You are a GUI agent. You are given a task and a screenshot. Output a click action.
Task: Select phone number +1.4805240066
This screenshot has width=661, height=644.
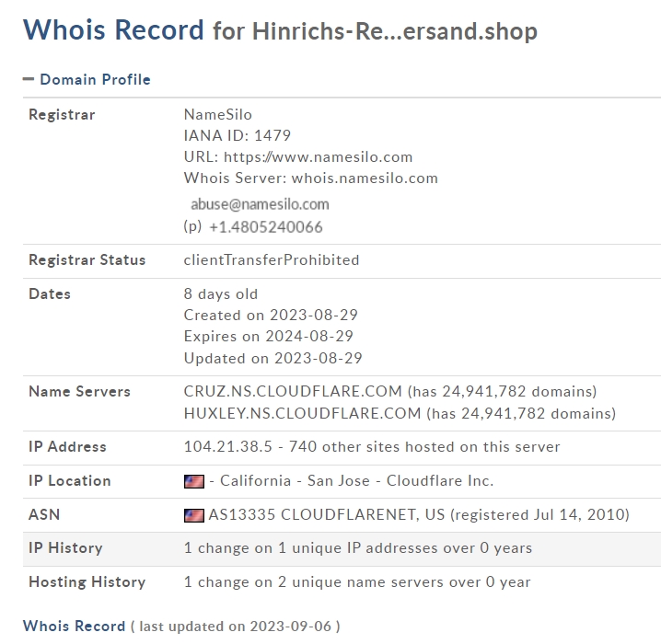coord(266,227)
